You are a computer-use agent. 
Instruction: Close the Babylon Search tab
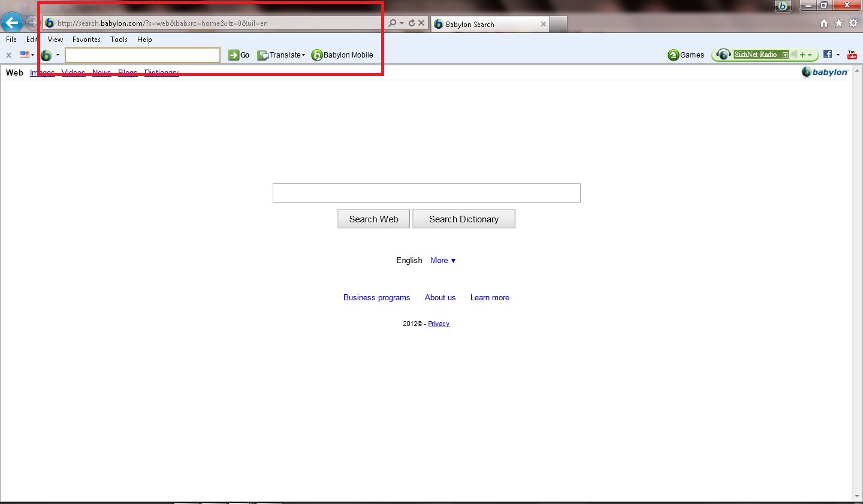click(544, 24)
